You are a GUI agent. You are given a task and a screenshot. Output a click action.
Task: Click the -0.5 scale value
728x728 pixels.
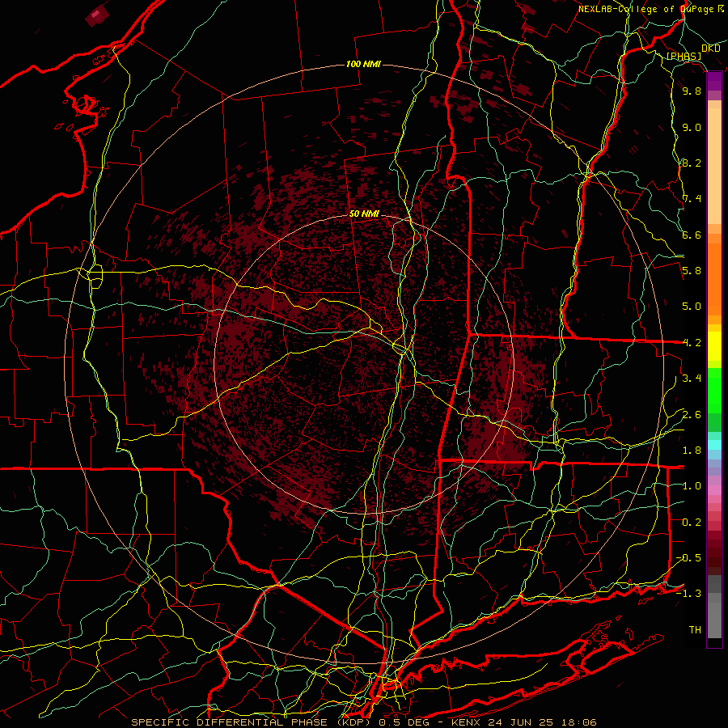pyautogui.click(x=688, y=558)
